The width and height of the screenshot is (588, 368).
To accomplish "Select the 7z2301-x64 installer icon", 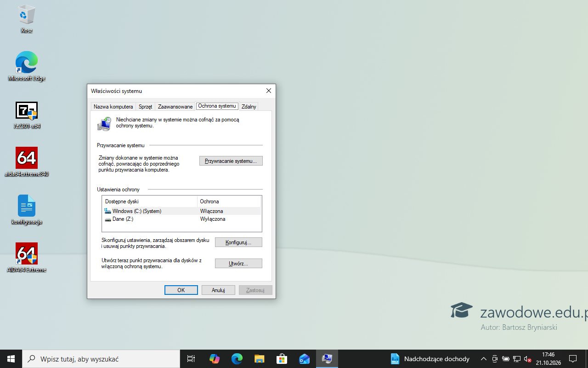I will 27,115.
